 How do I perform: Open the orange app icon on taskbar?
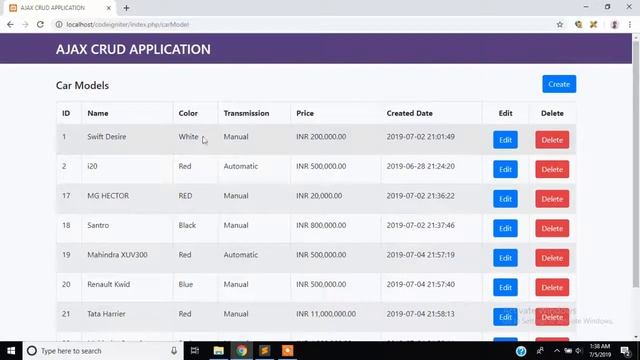tap(288, 351)
